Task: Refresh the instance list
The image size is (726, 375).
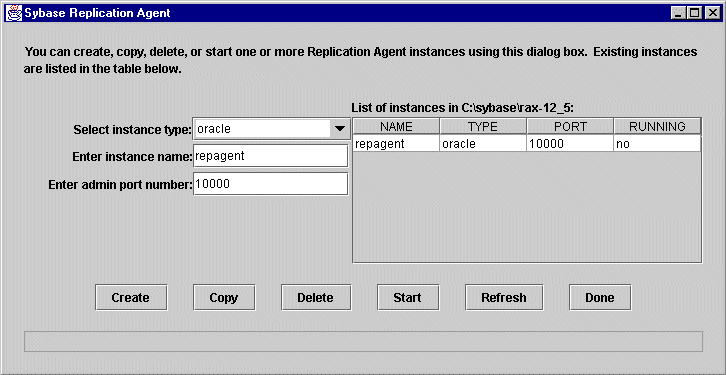Action: click(x=504, y=297)
